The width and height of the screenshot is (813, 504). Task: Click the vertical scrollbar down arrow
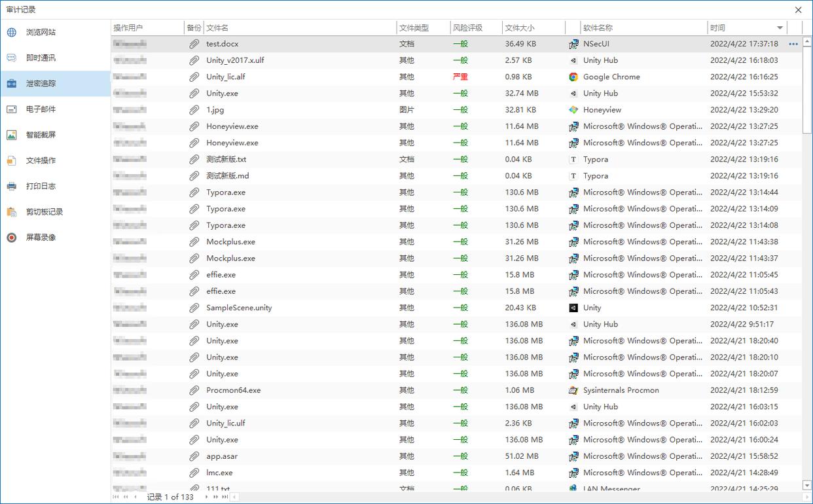coord(807,485)
